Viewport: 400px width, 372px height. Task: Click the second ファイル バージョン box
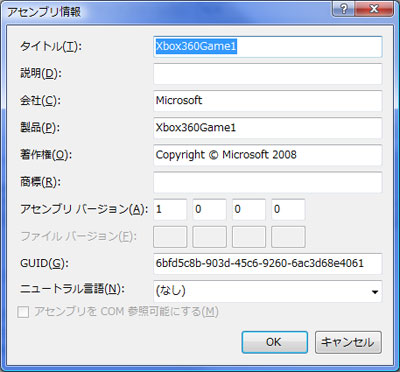209,237
